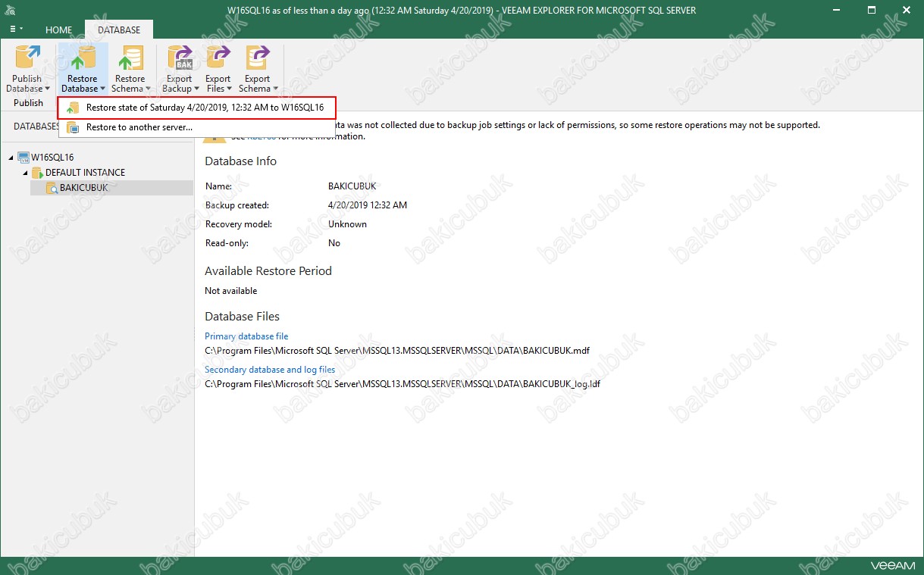Click the BAKICUBUK.mdf file path
The height and width of the screenshot is (575, 924).
(x=397, y=351)
